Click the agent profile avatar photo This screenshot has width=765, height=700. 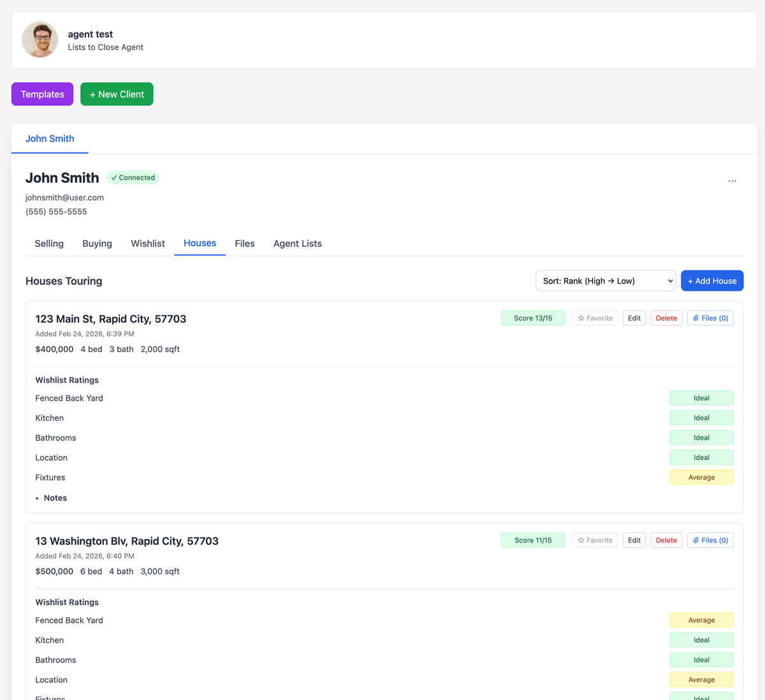[40, 40]
